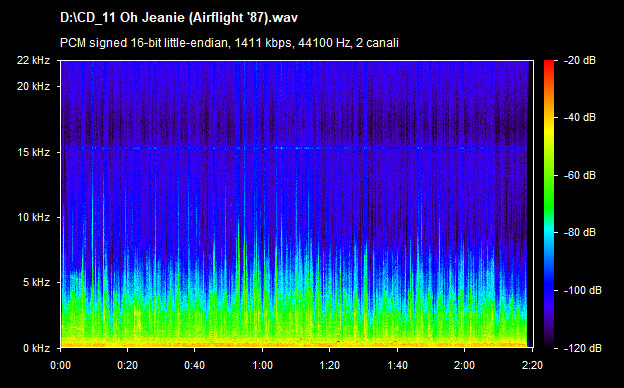Click the -100 dB label on the scale
624x388 pixels.
(x=583, y=291)
